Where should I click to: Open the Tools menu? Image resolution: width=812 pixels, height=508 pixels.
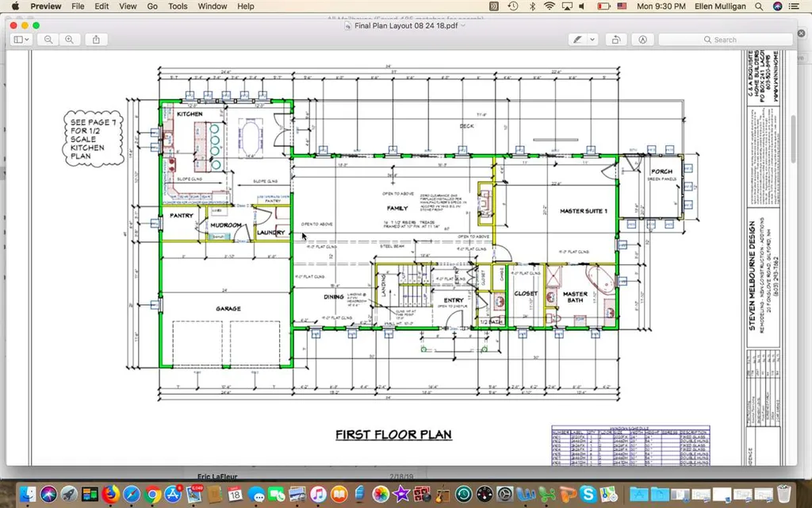pos(178,6)
